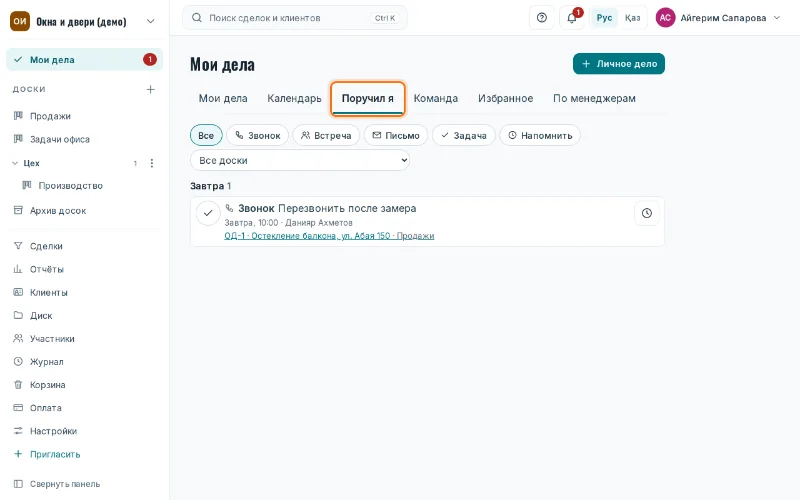Filter tasks by Письмо
This screenshot has width=800, height=500.
[396, 135]
